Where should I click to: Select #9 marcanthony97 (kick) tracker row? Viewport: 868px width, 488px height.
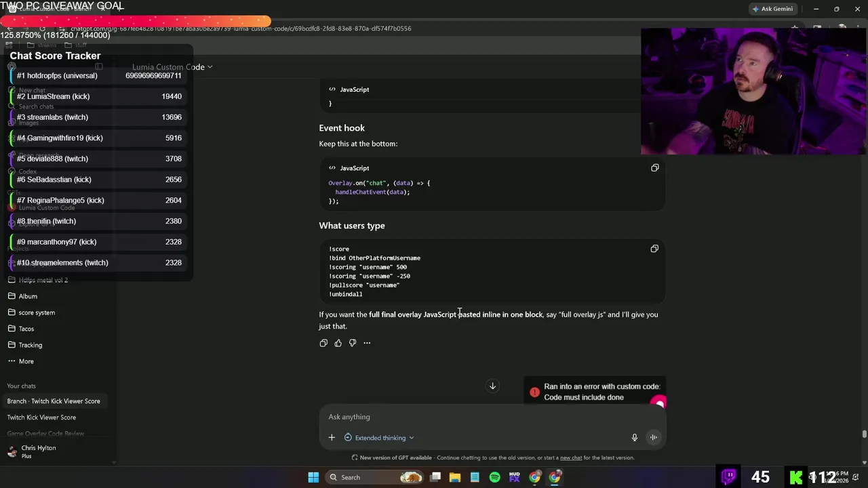pos(99,242)
